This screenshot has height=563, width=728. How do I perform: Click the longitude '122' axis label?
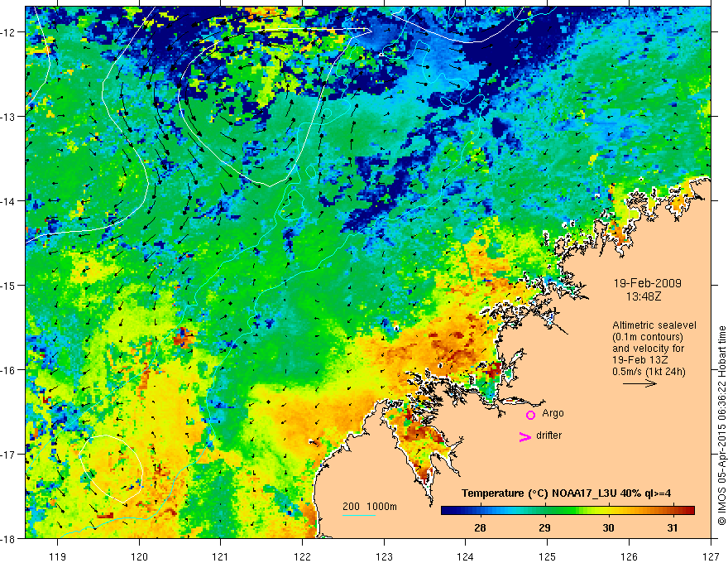tap(302, 556)
